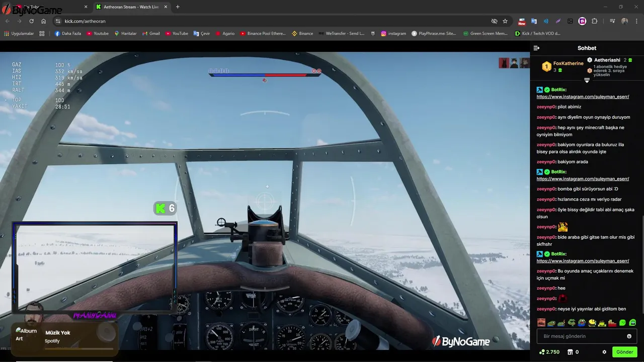Open the WeTransfer bookmark

(x=341, y=34)
